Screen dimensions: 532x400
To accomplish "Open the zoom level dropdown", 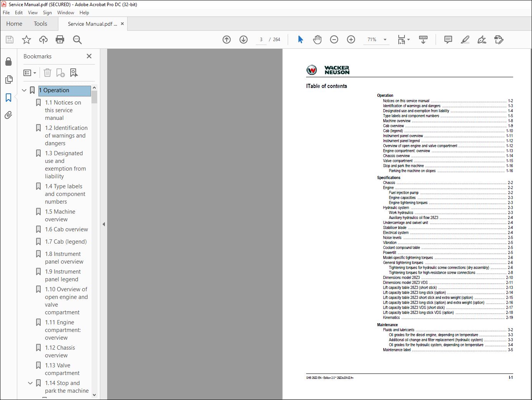I will (385, 40).
